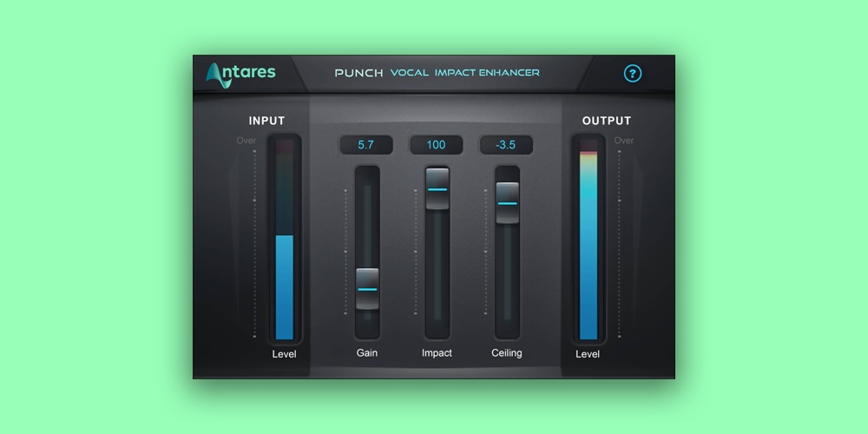The width and height of the screenshot is (868, 434).
Task: Click the Input level meter
Action: [285, 240]
